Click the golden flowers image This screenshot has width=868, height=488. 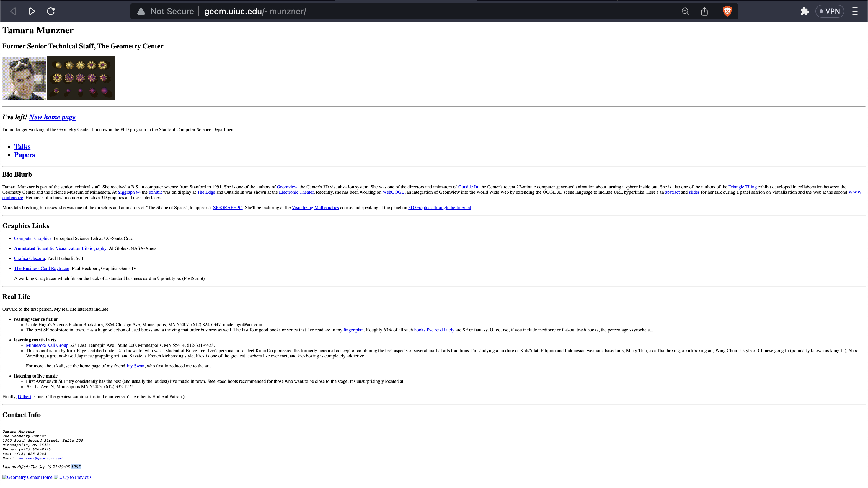coord(81,78)
